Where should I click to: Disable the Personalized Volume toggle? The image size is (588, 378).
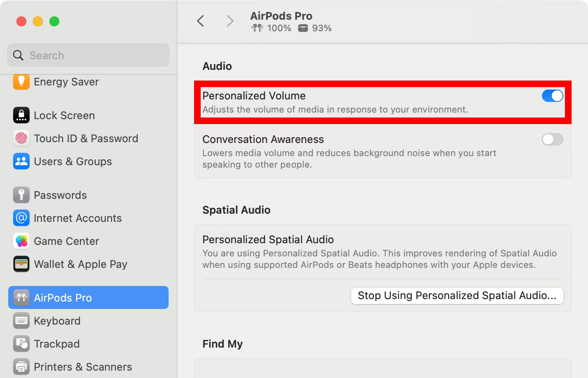552,95
